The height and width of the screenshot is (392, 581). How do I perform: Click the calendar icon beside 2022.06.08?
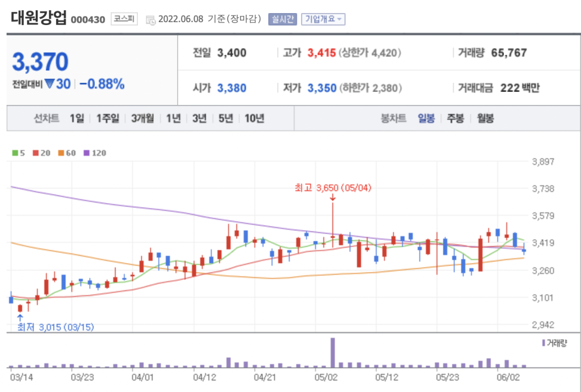[150, 20]
